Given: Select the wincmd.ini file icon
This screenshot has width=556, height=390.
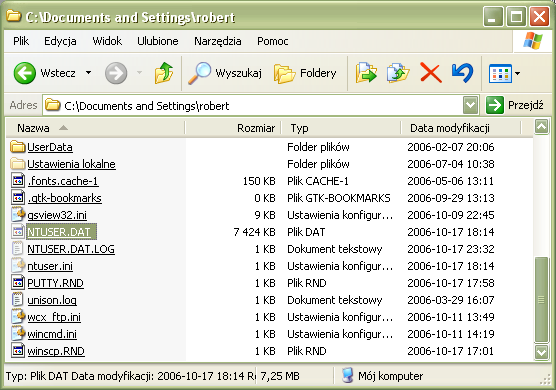Looking at the screenshot, I should 18,334.
